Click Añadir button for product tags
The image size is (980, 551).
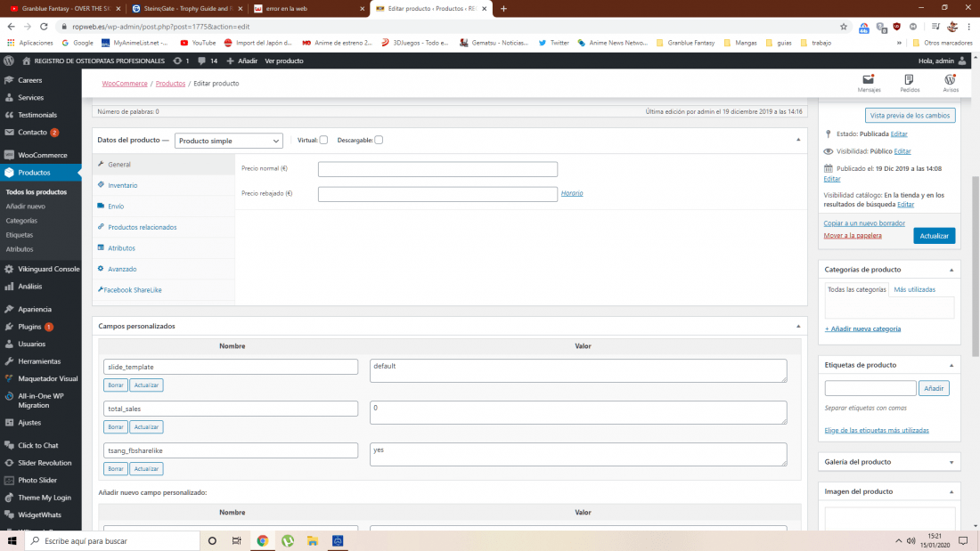pos(933,388)
